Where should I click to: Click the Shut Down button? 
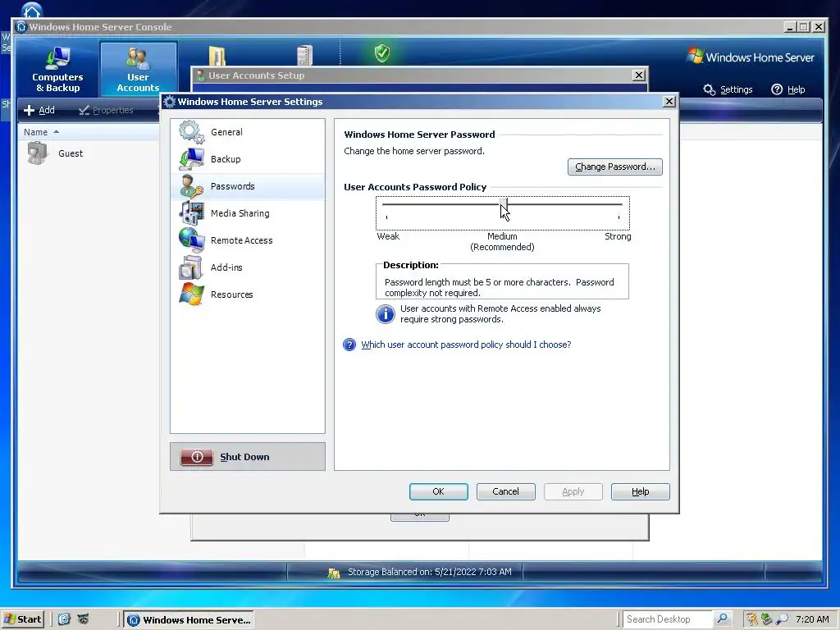[x=248, y=456]
